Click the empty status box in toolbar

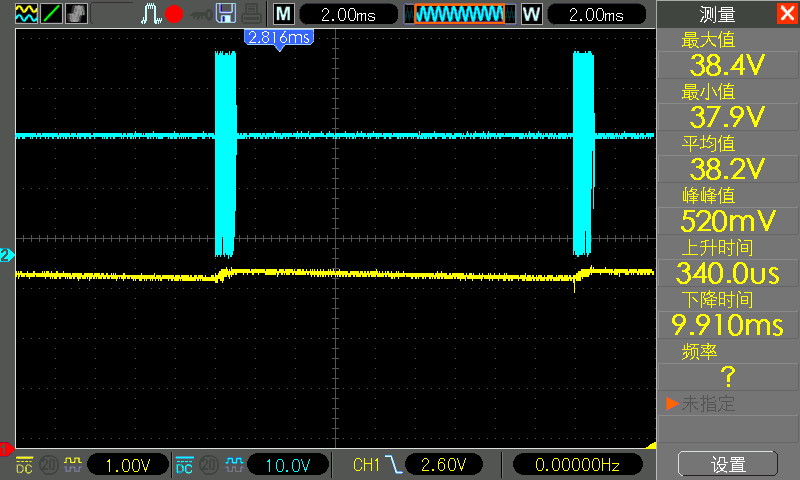pos(113,14)
